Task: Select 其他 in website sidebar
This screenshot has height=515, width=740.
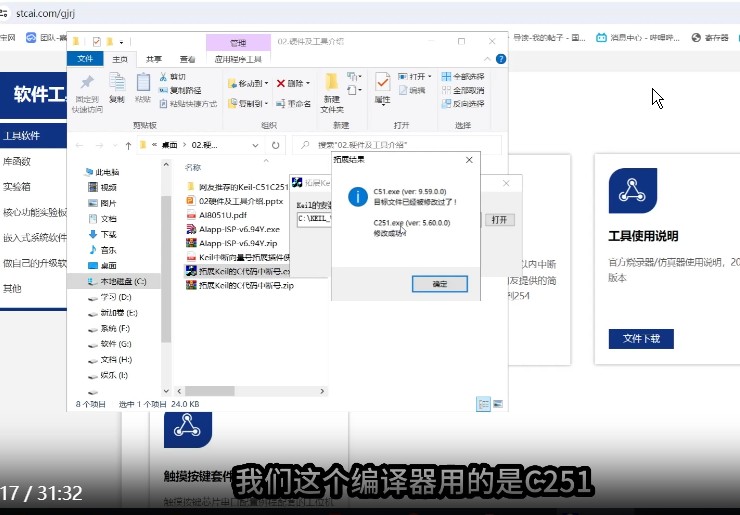Action: 12,288
